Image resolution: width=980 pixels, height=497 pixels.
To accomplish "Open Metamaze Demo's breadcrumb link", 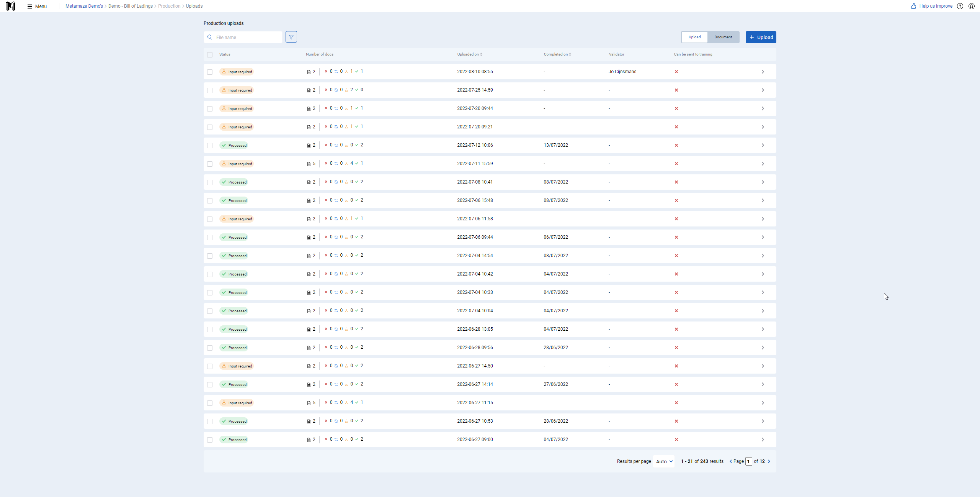I will tap(84, 6).
